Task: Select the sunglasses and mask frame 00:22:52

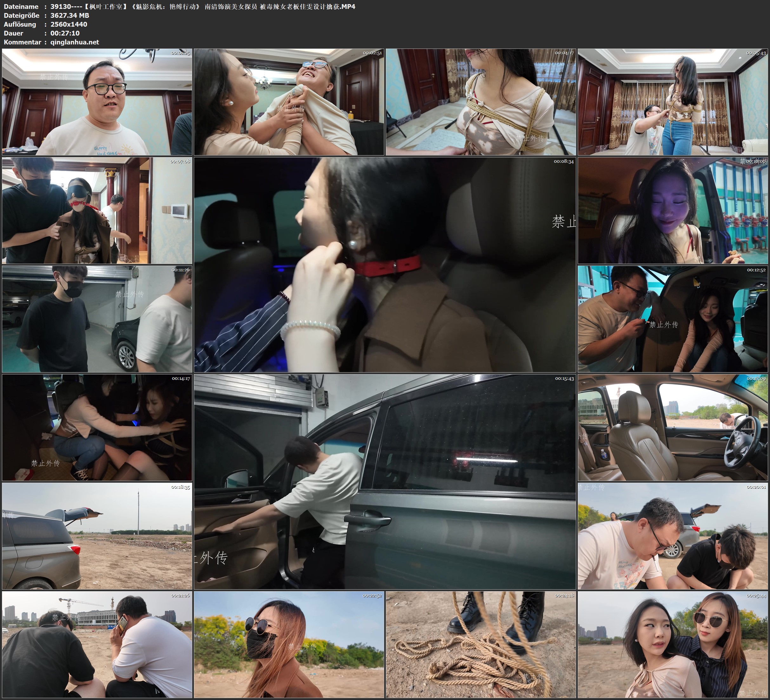Action: click(289, 644)
